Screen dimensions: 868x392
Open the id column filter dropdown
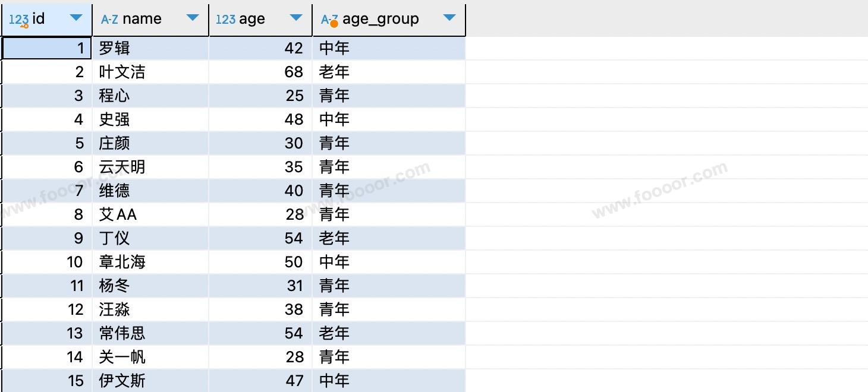[x=76, y=18]
